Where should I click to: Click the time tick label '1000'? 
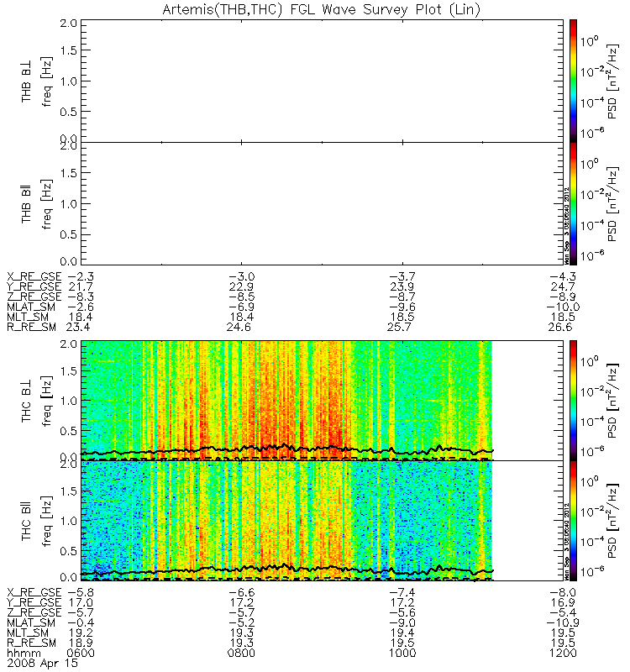pyautogui.click(x=402, y=654)
